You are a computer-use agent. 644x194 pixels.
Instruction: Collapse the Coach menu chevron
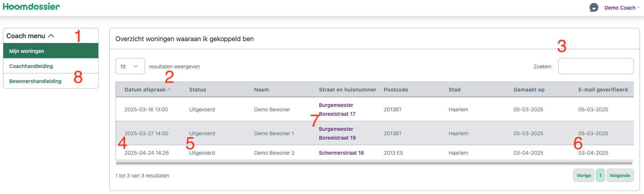51,36
